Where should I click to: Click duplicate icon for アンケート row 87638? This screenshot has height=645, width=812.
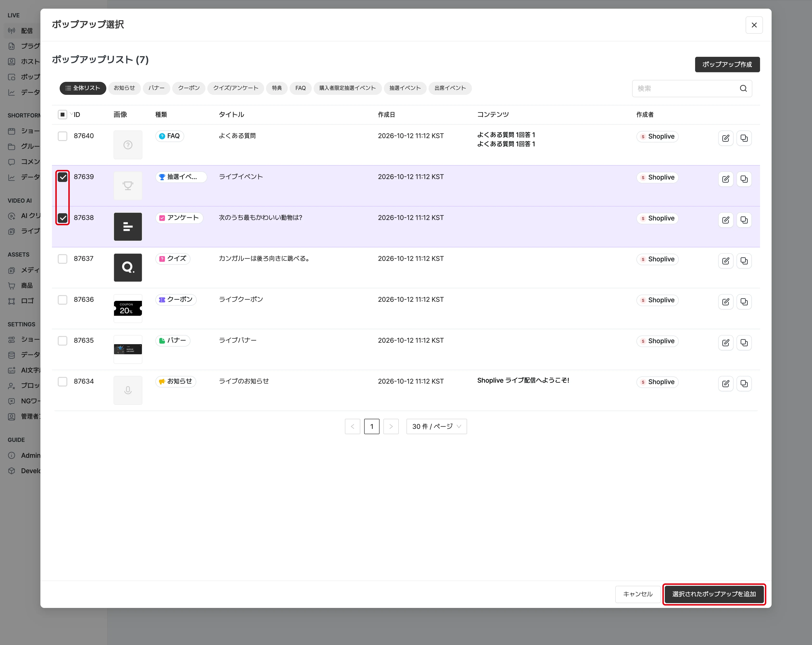[x=744, y=220]
